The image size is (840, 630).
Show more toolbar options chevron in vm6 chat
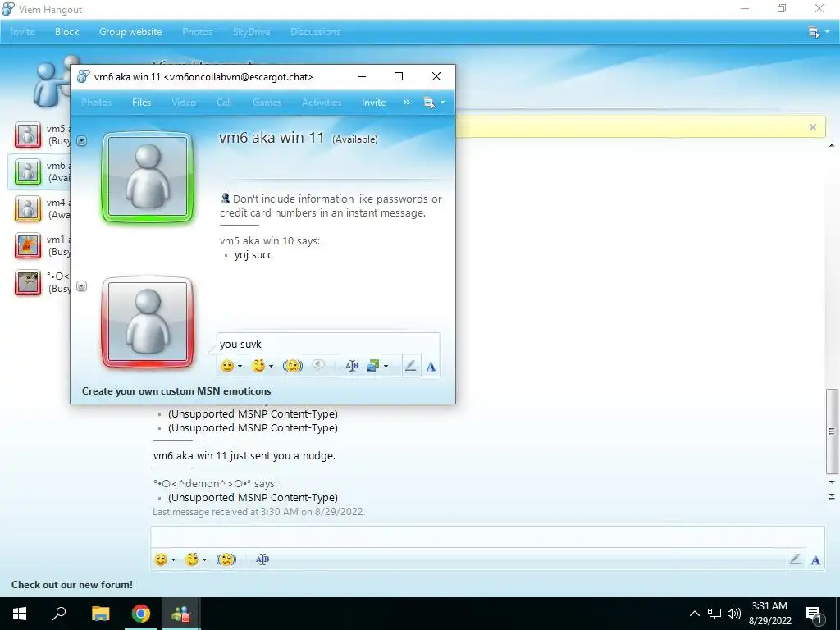coord(407,102)
